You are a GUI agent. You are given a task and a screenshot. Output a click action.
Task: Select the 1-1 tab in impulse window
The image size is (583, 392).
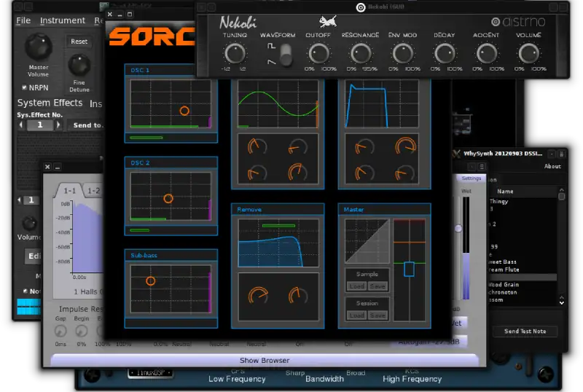tap(69, 191)
